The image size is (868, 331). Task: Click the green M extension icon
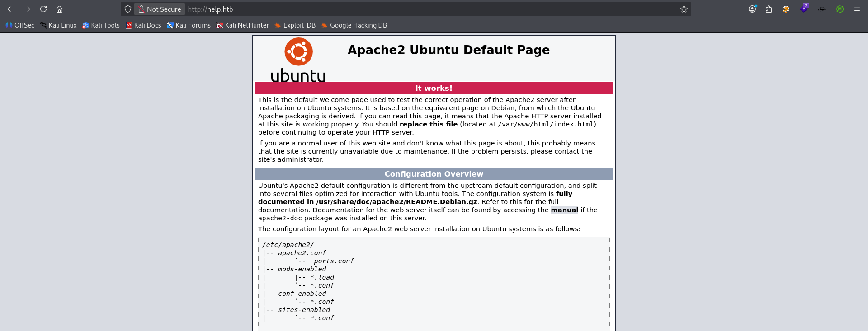840,9
